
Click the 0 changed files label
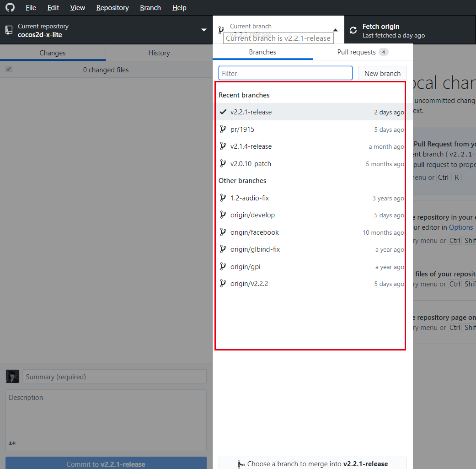tap(106, 70)
